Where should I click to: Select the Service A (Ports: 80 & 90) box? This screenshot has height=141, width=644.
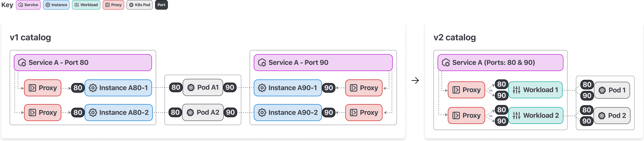[500, 63]
